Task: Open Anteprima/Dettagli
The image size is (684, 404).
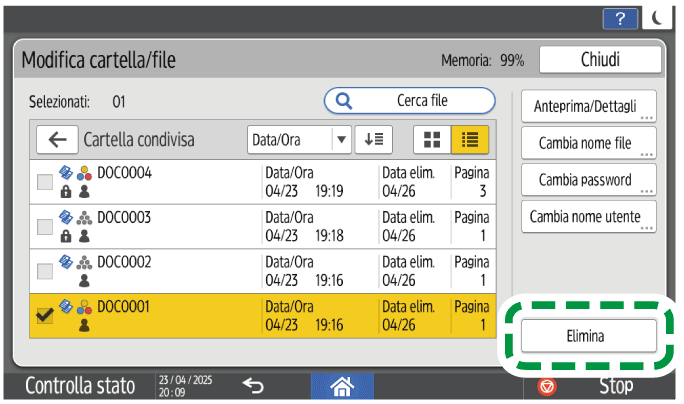Action: click(588, 106)
